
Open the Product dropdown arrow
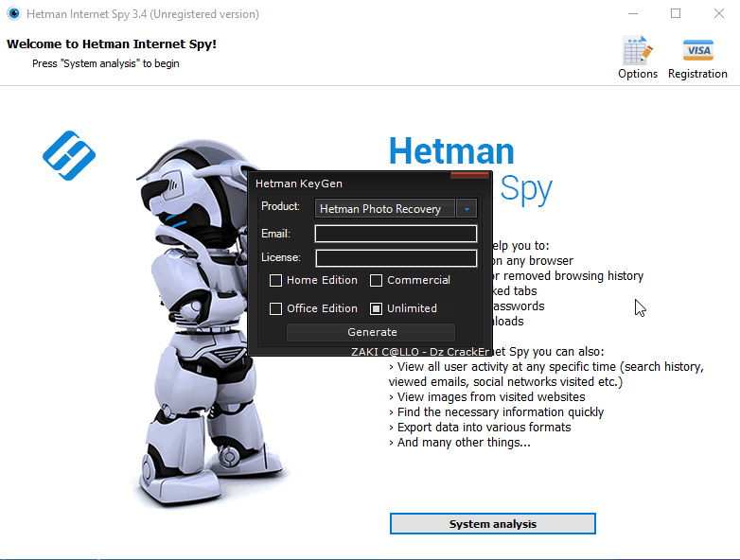click(x=467, y=208)
